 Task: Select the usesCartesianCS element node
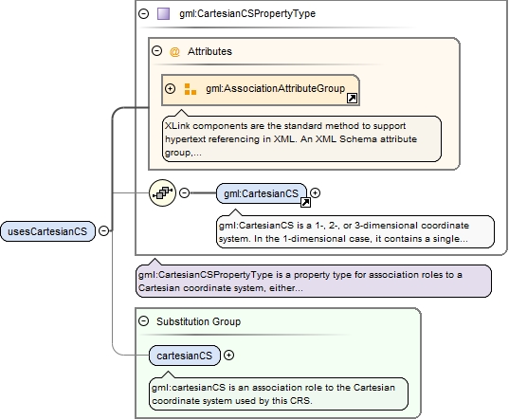coord(47,231)
